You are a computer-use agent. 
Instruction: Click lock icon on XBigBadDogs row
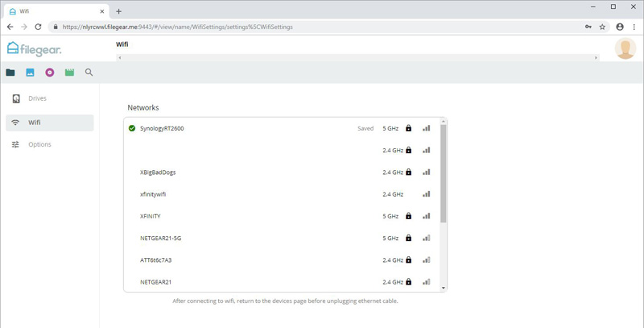[x=408, y=172]
